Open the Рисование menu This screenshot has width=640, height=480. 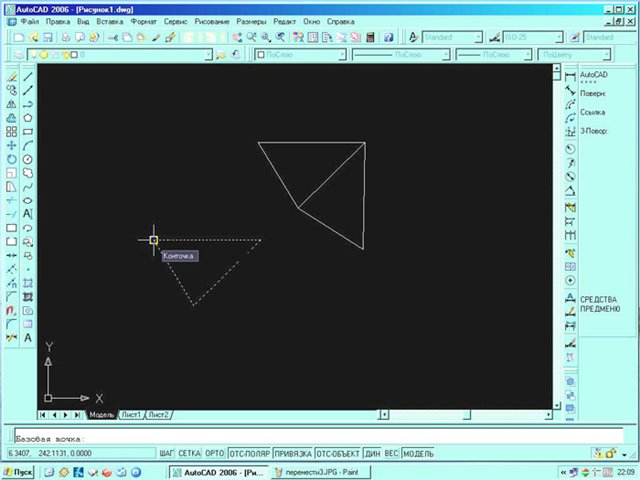212,21
